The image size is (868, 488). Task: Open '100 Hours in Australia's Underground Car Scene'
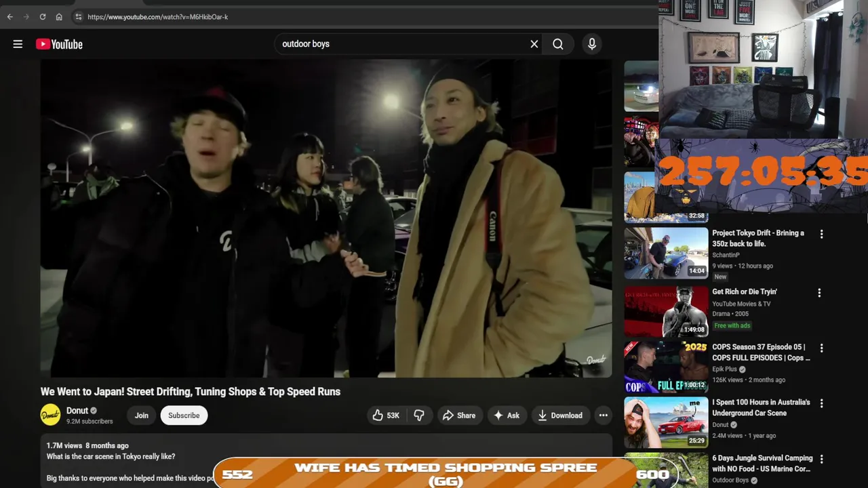tap(761, 407)
